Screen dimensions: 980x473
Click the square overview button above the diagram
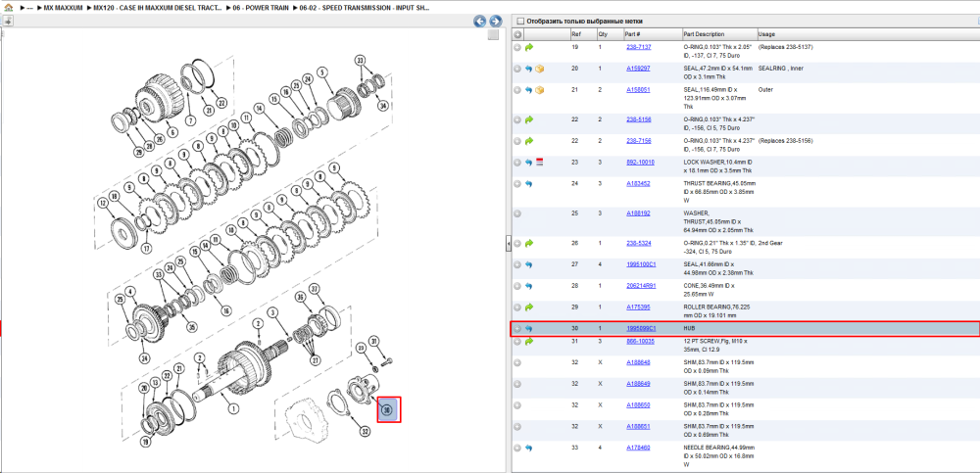pos(493,35)
